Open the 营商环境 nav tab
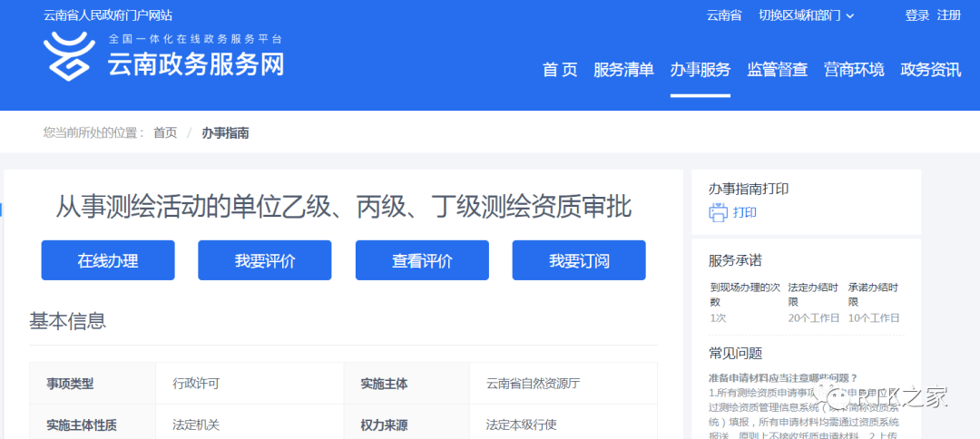 (854, 70)
